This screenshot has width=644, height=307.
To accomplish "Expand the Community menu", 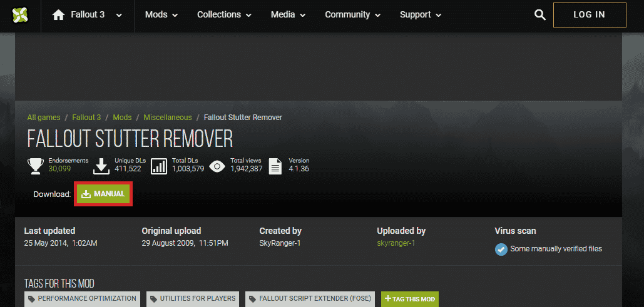I will coord(353,15).
